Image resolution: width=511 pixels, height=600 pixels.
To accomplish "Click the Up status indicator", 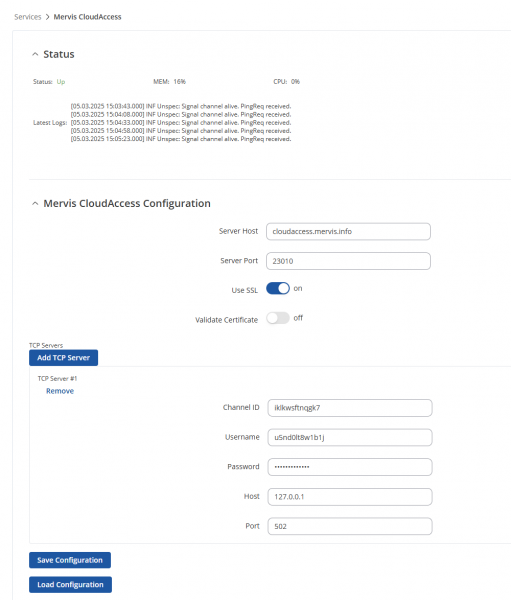I will point(61,82).
